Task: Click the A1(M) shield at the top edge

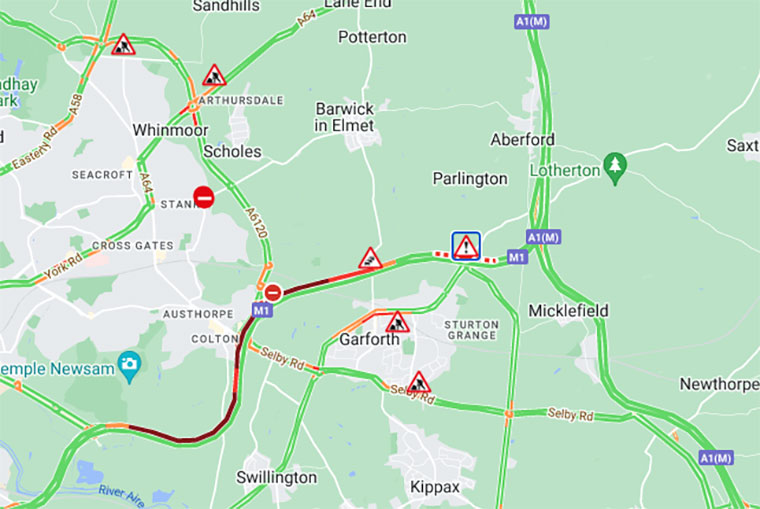Action: (532, 22)
